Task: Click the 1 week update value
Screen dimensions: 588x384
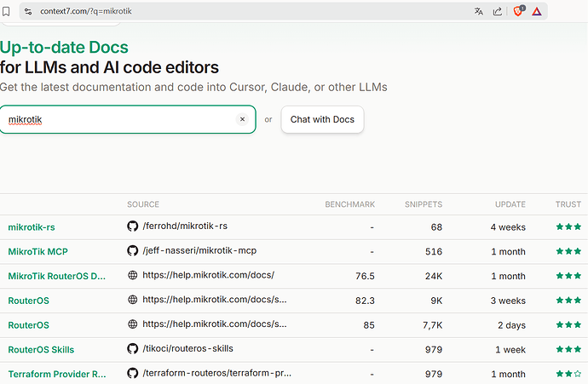Action: (510, 350)
